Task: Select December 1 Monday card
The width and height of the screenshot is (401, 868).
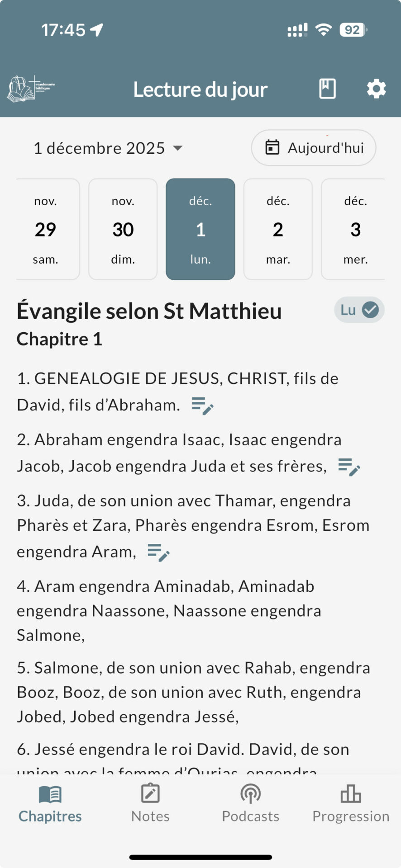Action: 200,229
